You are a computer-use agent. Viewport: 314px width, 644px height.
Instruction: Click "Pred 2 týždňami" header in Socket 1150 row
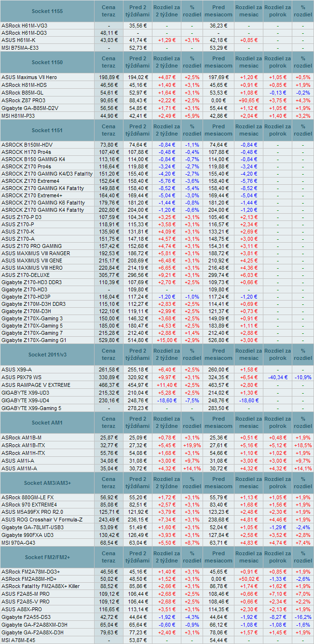point(138,62)
